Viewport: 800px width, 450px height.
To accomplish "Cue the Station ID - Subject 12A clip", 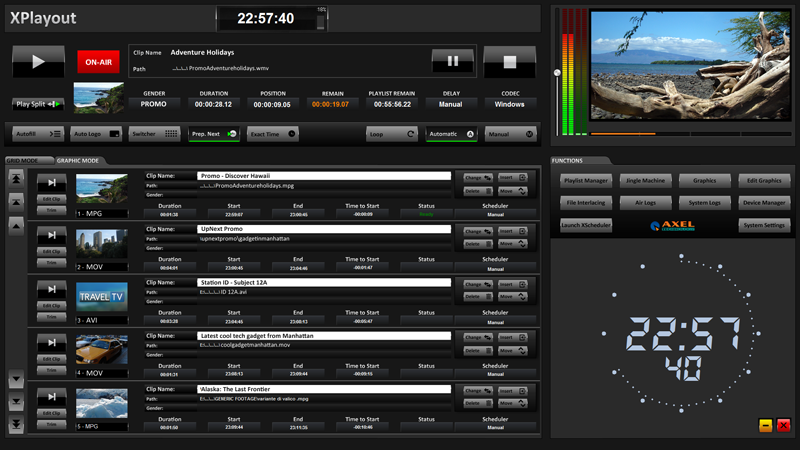I will coord(52,289).
